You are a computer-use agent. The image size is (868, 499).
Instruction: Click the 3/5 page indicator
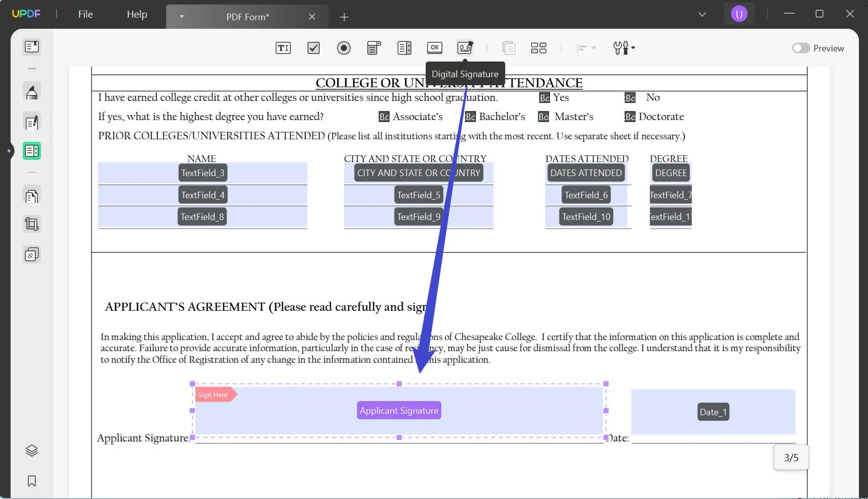coord(791,457)
